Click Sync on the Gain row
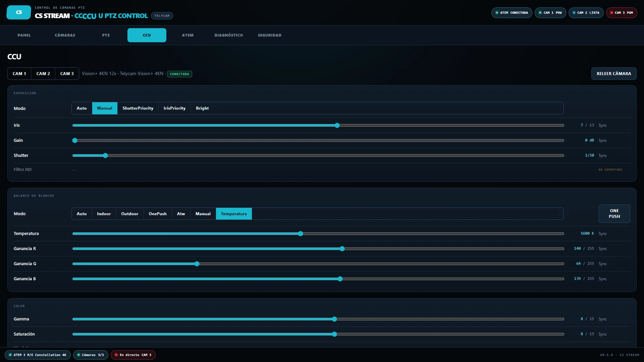Viewport: 644px width, 362px height. coord(603,140)
